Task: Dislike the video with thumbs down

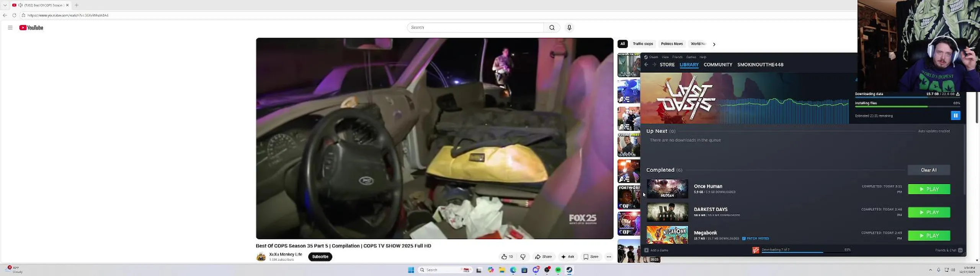Action: click(523, 257)
